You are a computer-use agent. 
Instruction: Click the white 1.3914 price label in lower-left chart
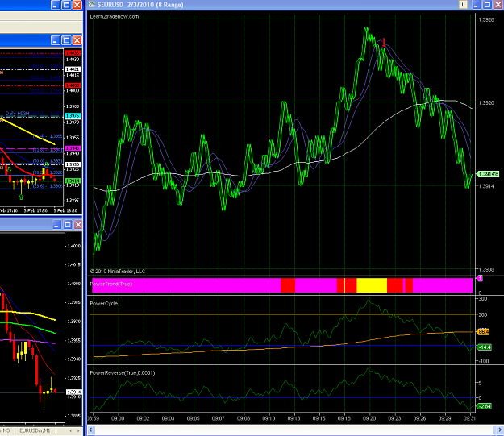pos(74,392)
